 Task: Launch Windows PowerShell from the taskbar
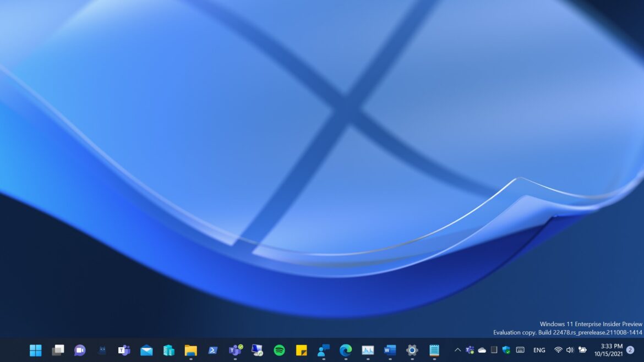(213, 350)
